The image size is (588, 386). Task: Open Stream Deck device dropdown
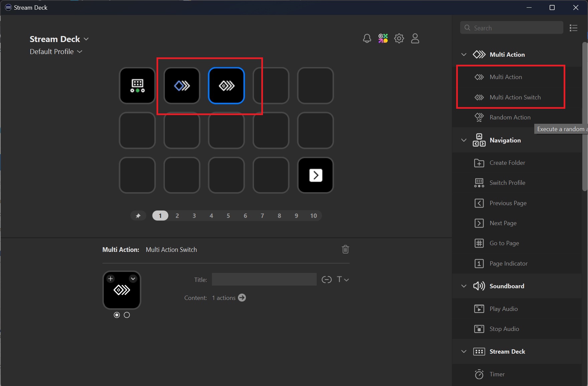[x=59, y=39]
